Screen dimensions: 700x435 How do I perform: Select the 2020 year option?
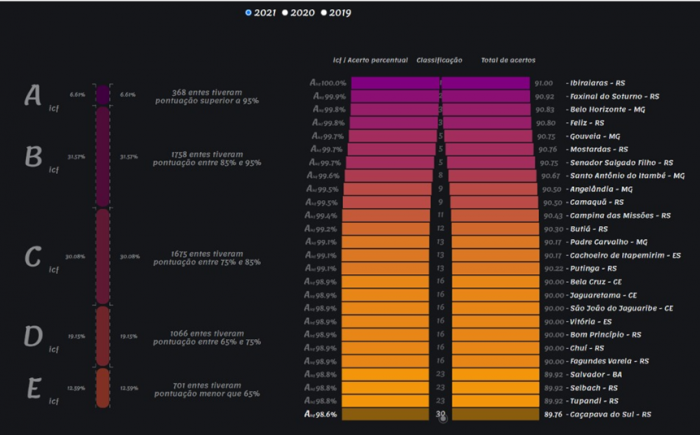pyautogui.click(x=299, y=12)
